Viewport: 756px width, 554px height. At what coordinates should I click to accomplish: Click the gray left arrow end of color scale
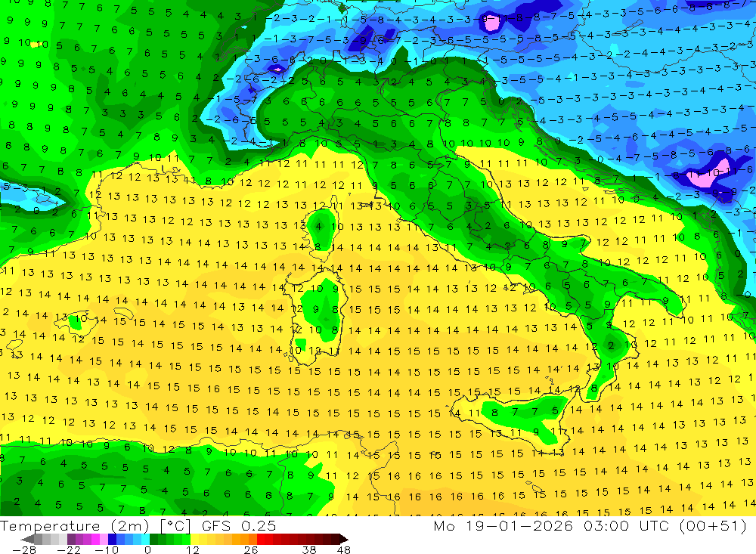click(x=27, y=540)
